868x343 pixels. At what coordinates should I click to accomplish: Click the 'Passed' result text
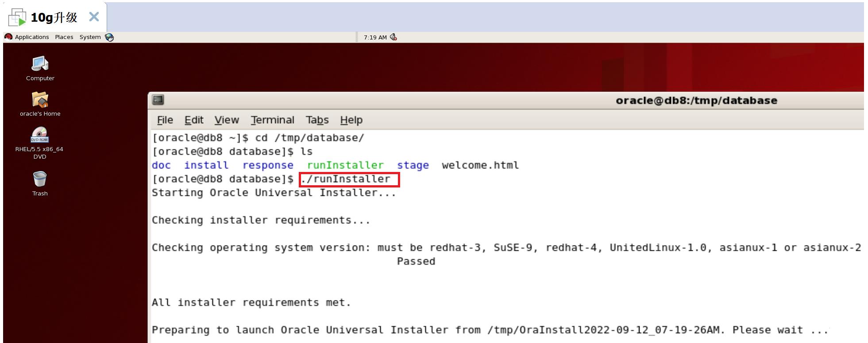point(416,261)
